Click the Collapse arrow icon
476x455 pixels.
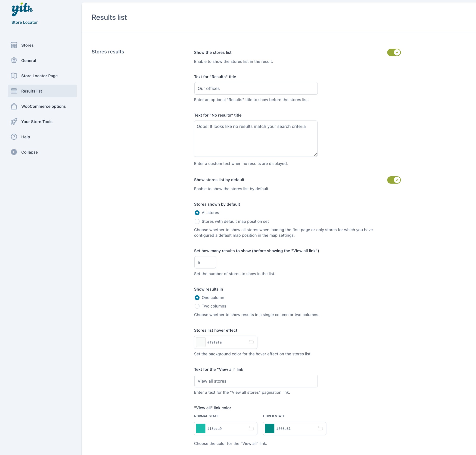click(x=14, y=152)
